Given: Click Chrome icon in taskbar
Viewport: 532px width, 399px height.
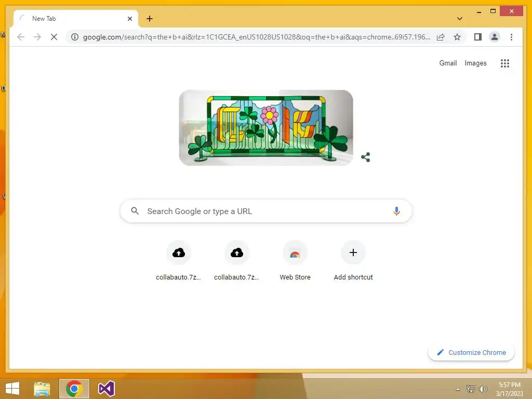Looking at the screenshot, I should [74, 389].
